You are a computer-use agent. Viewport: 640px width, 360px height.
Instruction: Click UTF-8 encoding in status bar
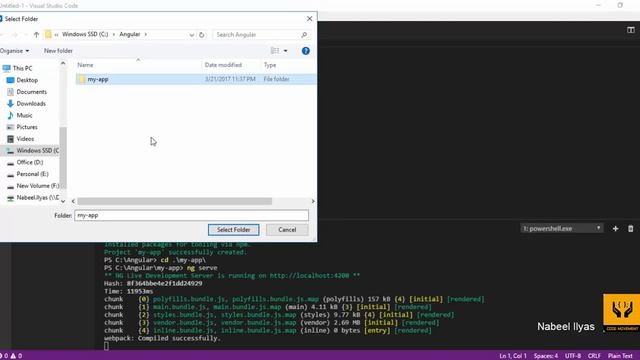(573, 356)
